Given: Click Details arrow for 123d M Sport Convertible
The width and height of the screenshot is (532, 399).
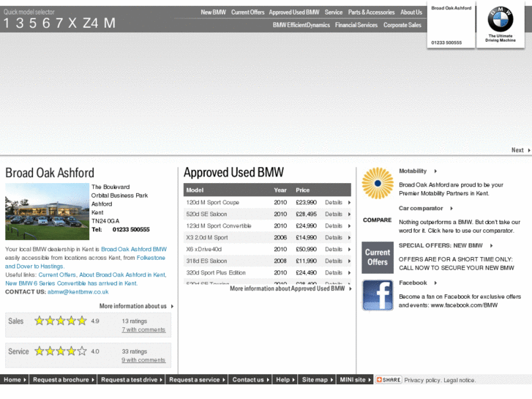Looking at the screenshot, I should (x=349, y=225).
